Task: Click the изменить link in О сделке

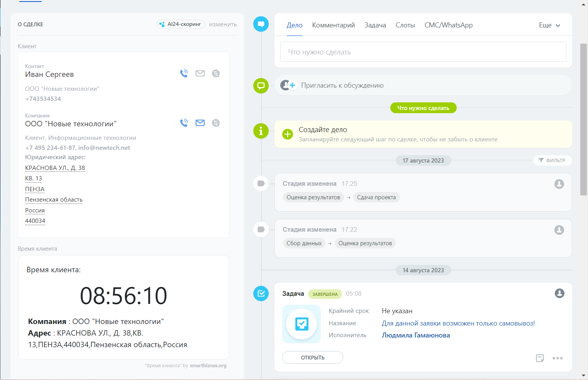Action: 223,24
